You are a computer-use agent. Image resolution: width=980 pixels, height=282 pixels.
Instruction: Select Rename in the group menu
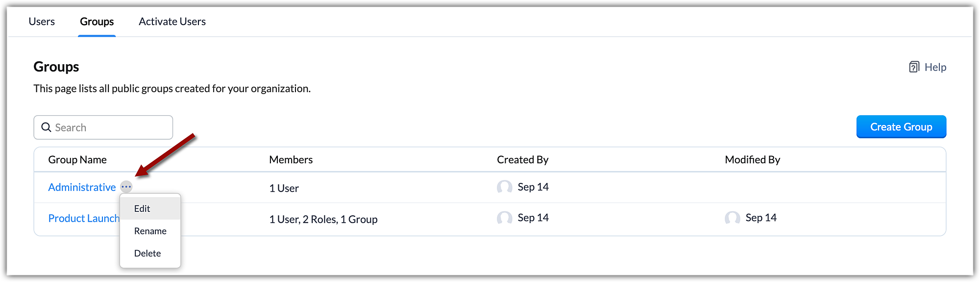[x=150, y=231]
